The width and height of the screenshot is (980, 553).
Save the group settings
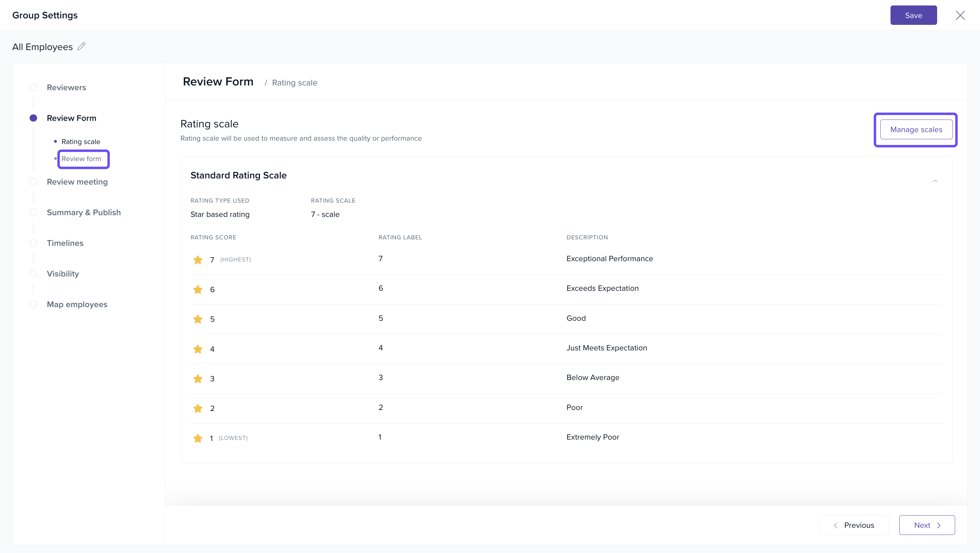[x=913, y=15]
